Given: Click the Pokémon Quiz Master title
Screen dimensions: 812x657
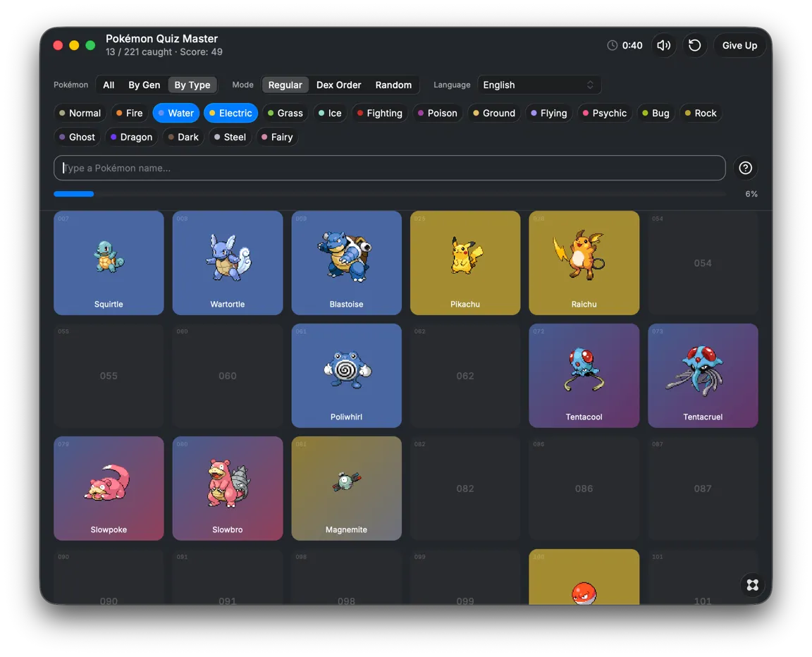Looking at the screenshot, I should 161,38.
